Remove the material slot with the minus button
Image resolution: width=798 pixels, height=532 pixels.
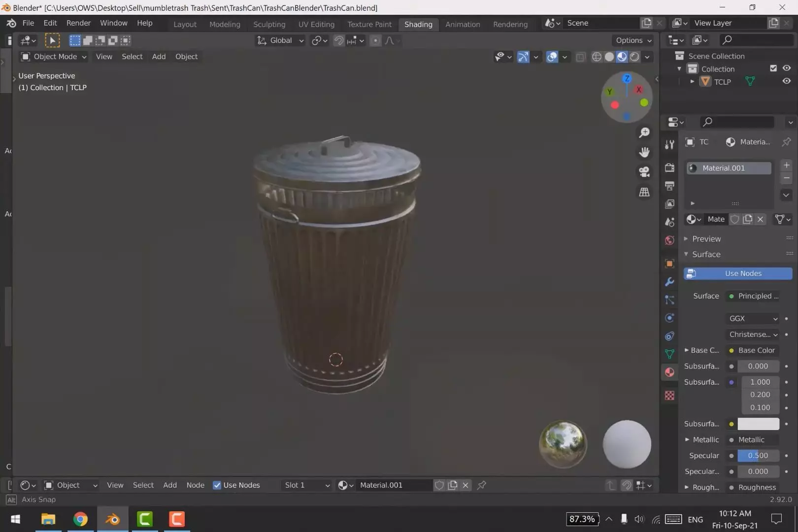(x=786, y=178)
